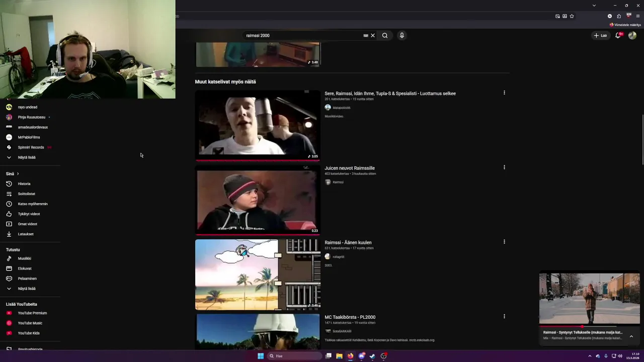Open Spinnin' Records subscription

point(30,147)
